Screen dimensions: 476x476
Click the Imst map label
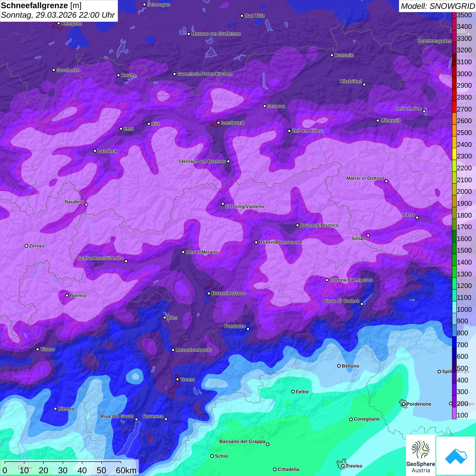tap(129, 129)
